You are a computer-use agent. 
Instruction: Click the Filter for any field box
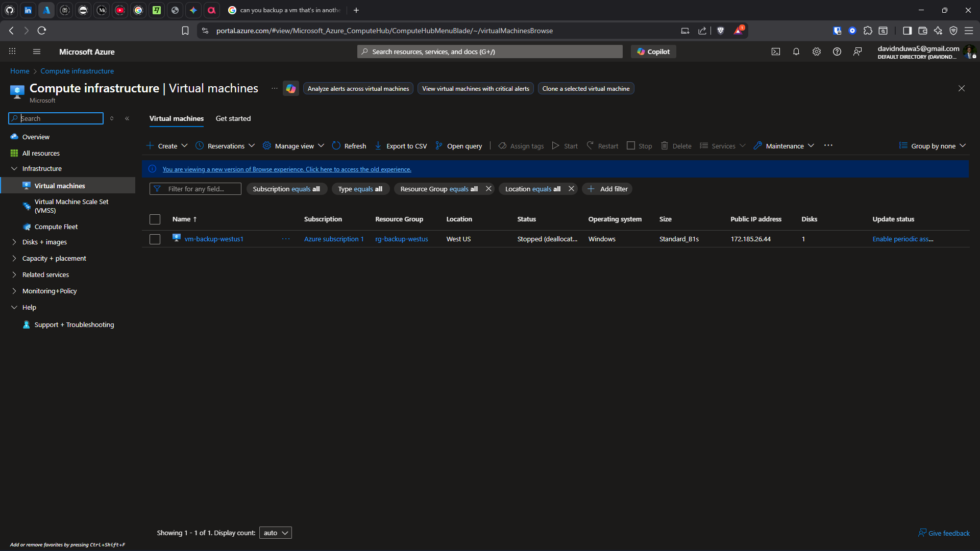(x=195, y=189)
